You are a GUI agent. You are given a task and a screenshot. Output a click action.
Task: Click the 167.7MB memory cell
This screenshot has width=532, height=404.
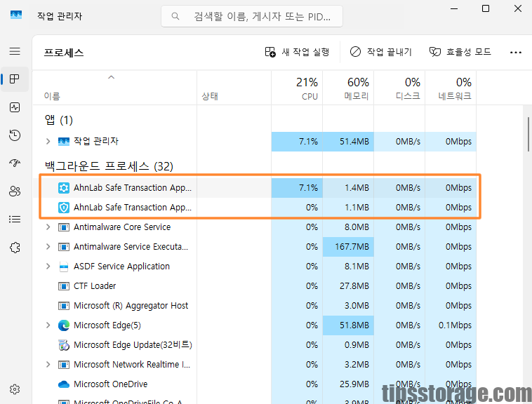348,247
